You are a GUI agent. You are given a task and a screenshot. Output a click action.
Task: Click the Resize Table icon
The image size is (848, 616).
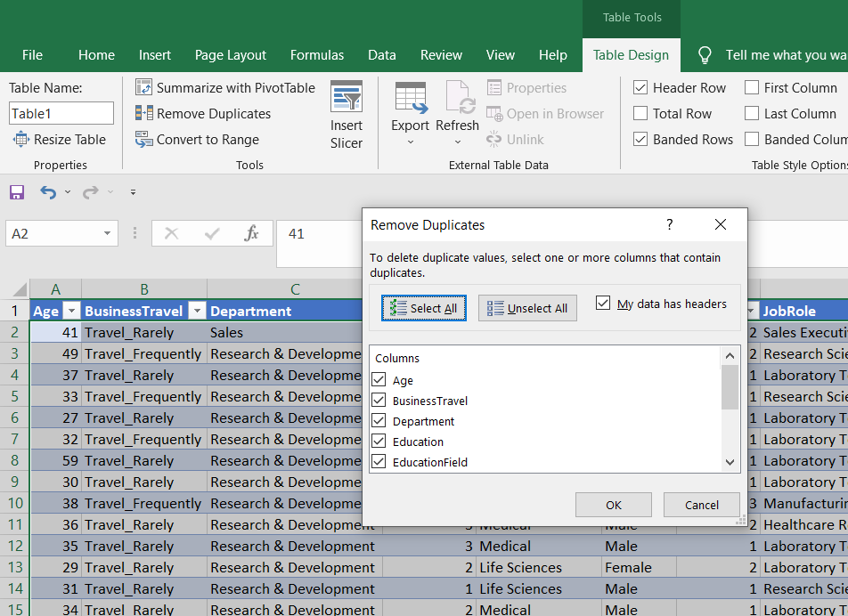[x=20, y=139]
